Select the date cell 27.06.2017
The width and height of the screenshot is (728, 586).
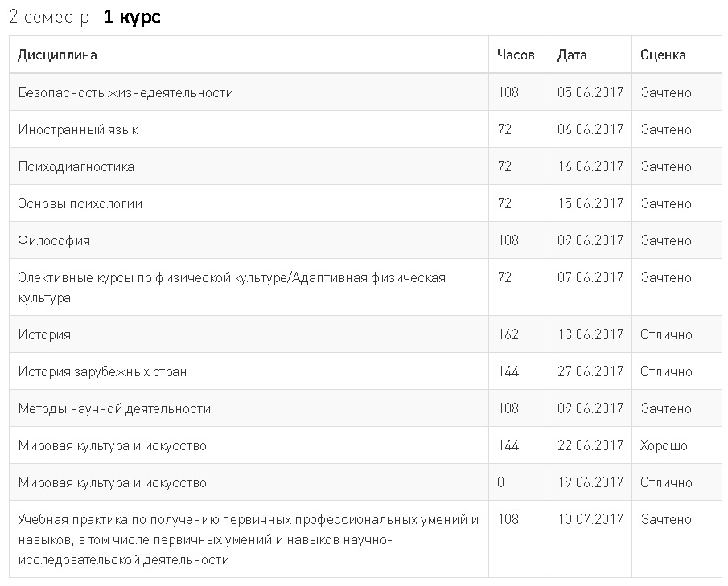click(x=590, y=371)
